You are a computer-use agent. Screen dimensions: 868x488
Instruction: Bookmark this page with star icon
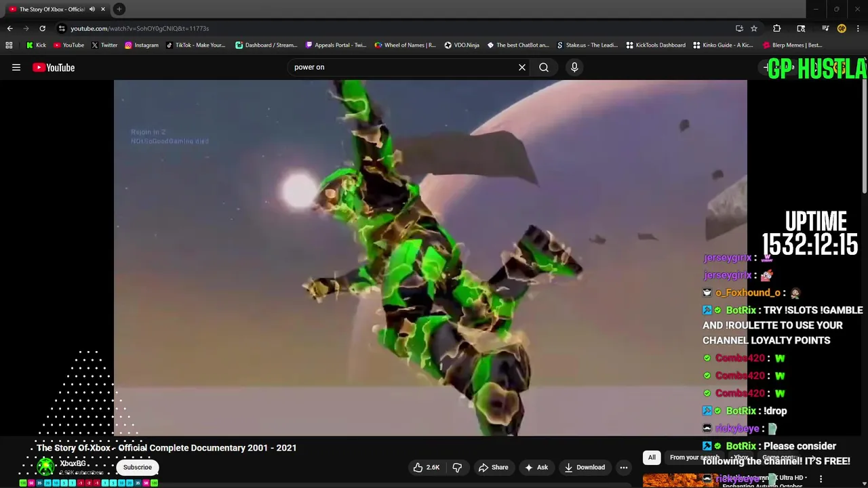point(753,28)
